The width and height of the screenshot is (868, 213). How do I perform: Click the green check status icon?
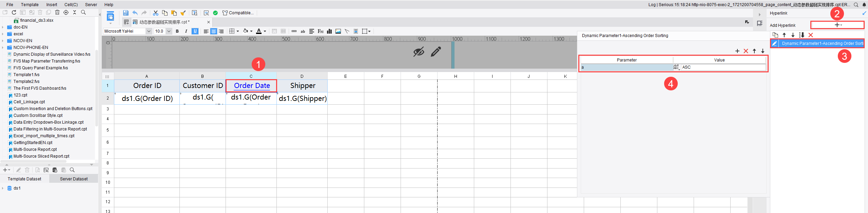tap(215, 13)
